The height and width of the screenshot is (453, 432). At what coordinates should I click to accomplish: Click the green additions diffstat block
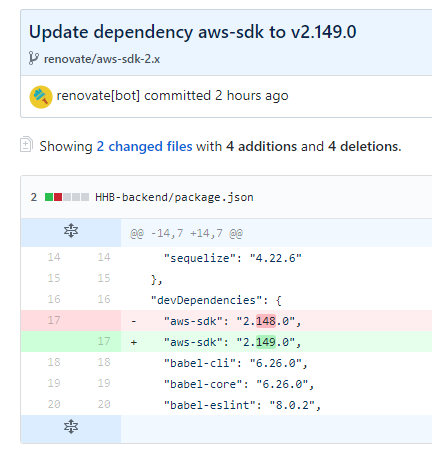tap(49, 197)
